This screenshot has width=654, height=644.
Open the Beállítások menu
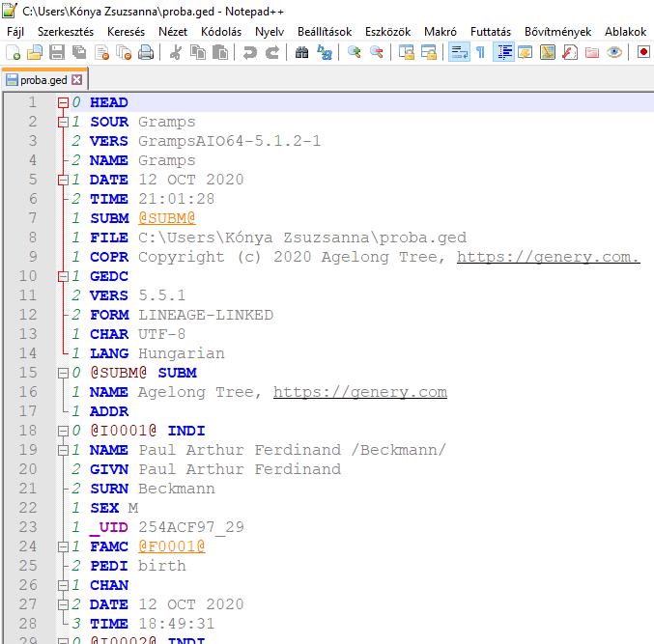(x=325, y=32)
